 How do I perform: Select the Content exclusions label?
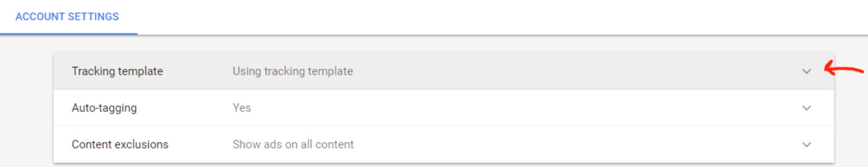pos(120,145)
